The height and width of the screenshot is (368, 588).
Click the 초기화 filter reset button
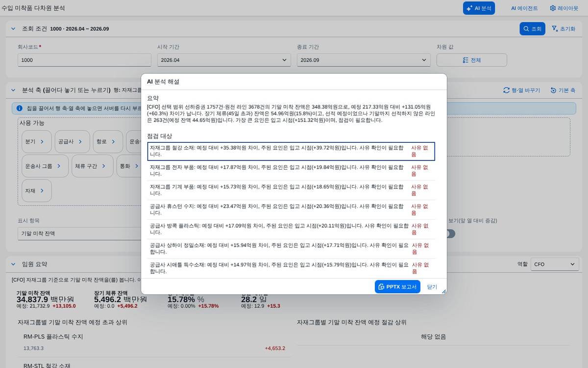point(563,29)
